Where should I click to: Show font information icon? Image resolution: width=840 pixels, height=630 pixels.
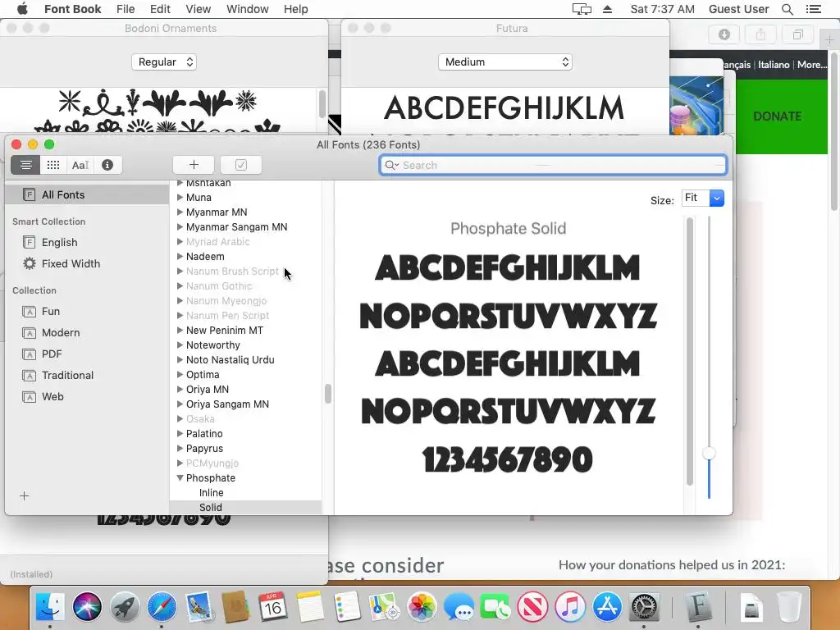107,165
